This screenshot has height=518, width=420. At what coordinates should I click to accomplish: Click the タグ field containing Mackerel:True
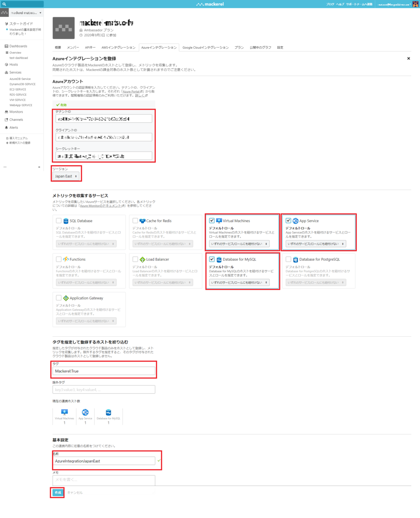click(x=104, y=371)
